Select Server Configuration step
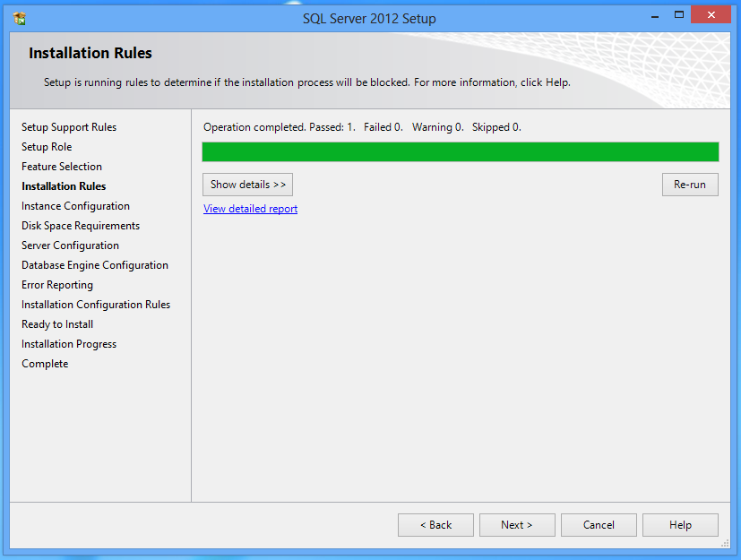Screen dimensions: 741x560 (x=71, y=246)
